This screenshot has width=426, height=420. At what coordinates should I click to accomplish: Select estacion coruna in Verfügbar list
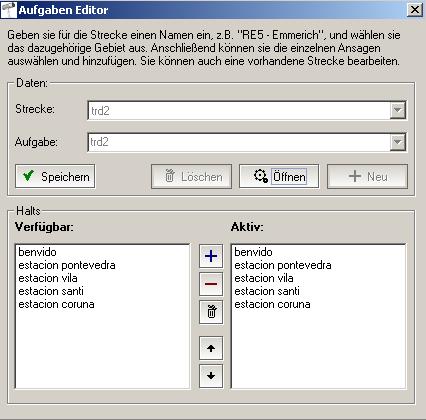pos(56,304)
